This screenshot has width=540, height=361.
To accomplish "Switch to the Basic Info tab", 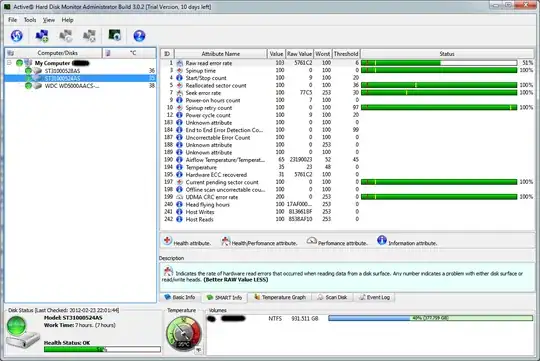I will point(180,297).
